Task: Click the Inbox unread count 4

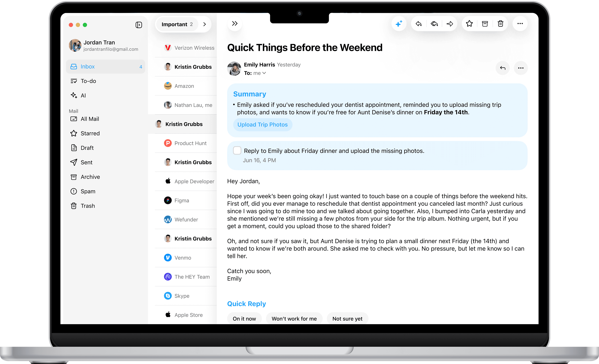Action: coord(141,67)
